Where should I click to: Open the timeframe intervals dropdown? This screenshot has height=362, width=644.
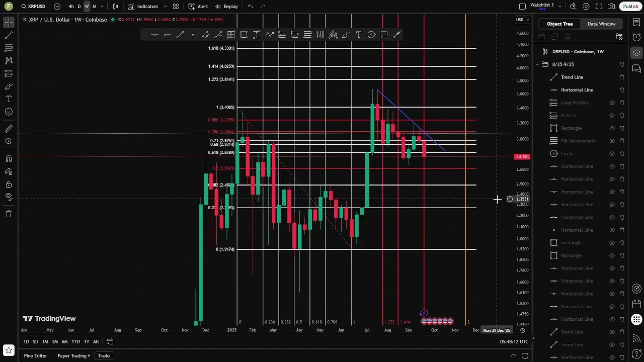pos(102,7)
